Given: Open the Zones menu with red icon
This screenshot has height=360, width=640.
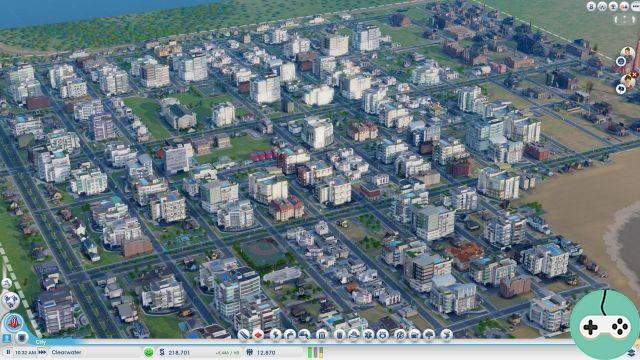Looking at the screenshot, I should click(x=258, y=335).
